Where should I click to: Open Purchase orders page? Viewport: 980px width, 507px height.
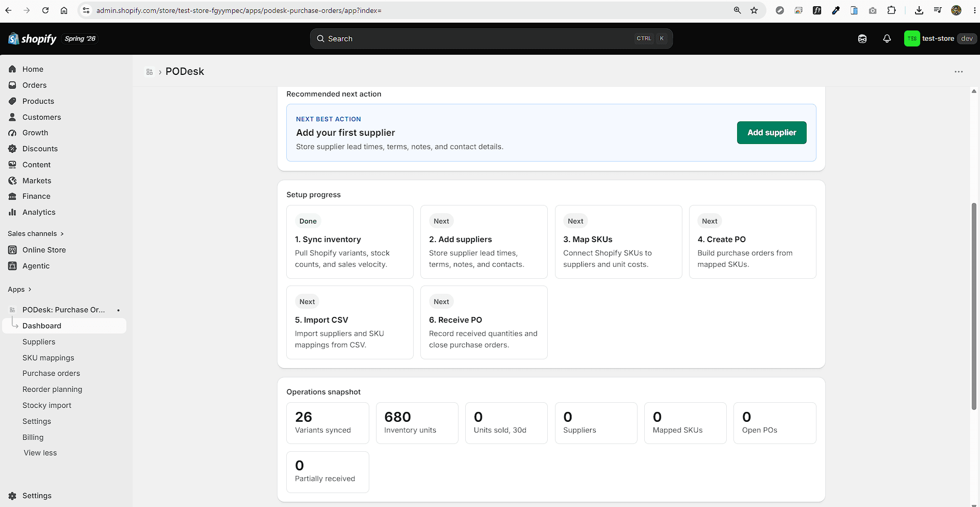[51, 373]
